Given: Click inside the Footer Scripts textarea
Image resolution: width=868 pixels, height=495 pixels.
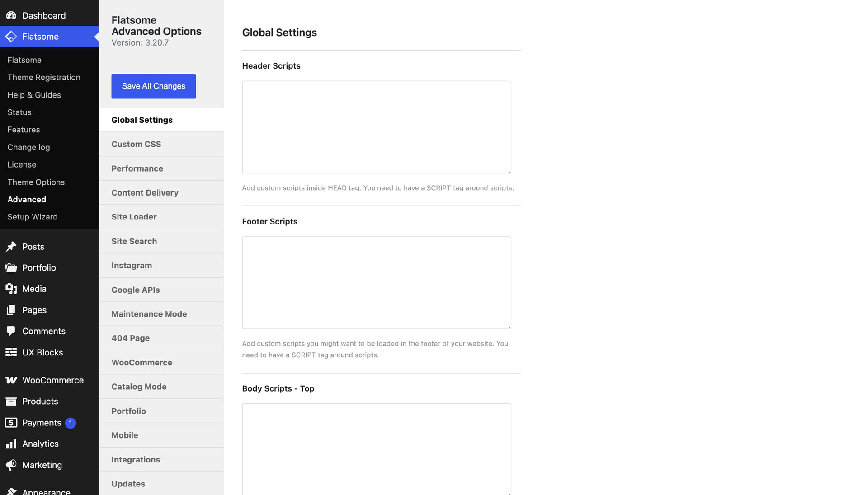Looking at the screenshot, I should (x=377, y=283).
